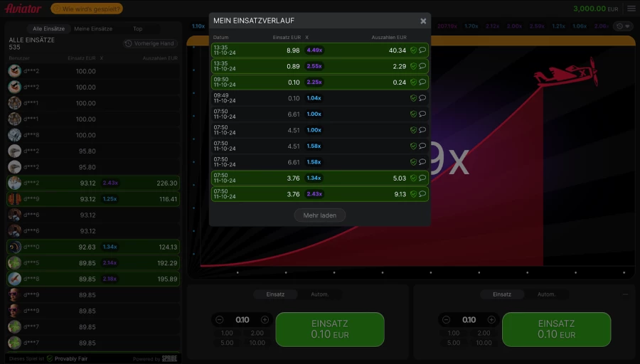Click chat bubble on the 4.51 bet 1.00x row

click(422, 129)
